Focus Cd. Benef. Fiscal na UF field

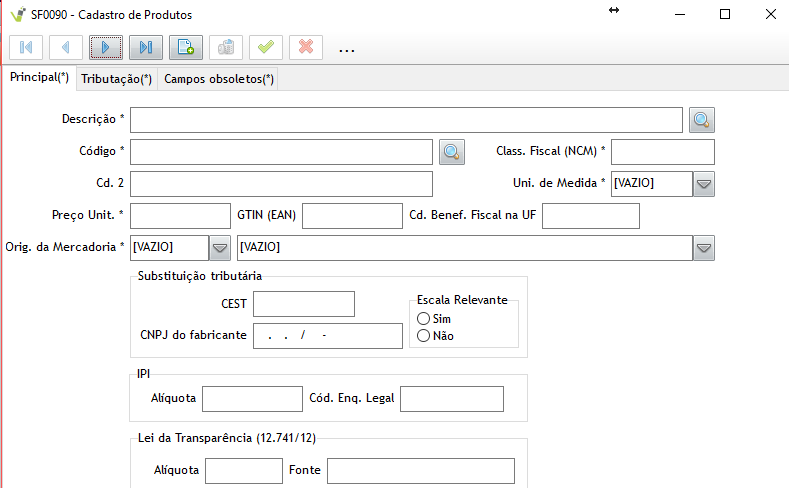591,216
